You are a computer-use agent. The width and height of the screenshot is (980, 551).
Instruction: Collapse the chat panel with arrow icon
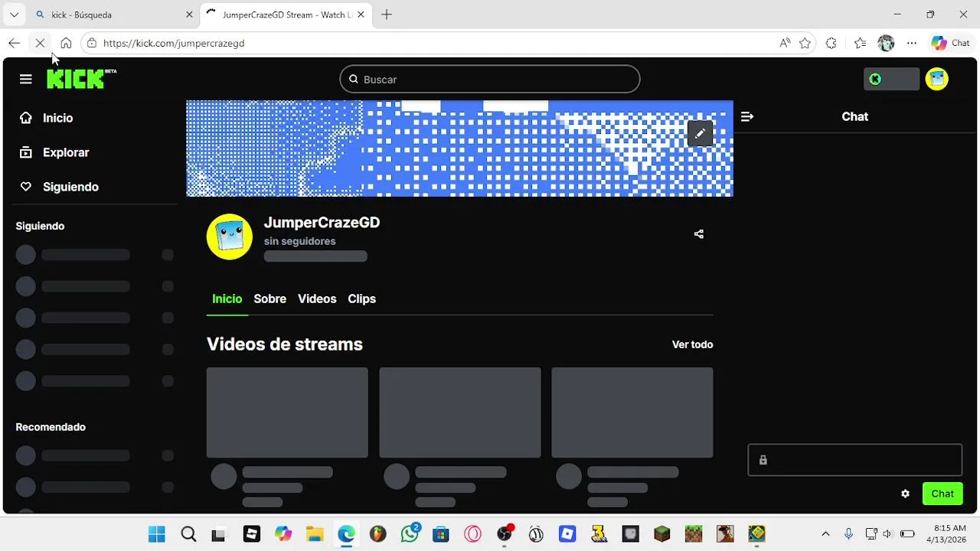tap(747, 116)
